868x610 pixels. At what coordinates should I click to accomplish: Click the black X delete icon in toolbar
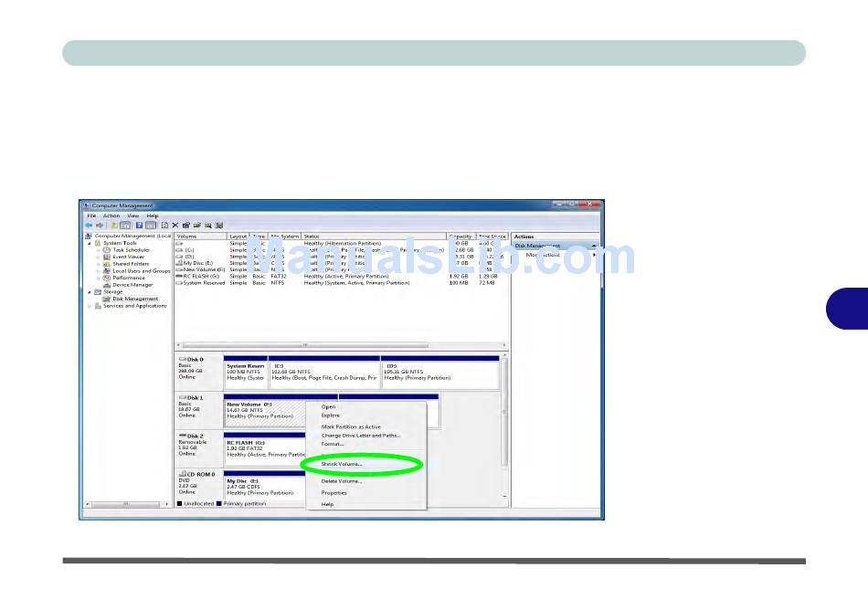175,226
